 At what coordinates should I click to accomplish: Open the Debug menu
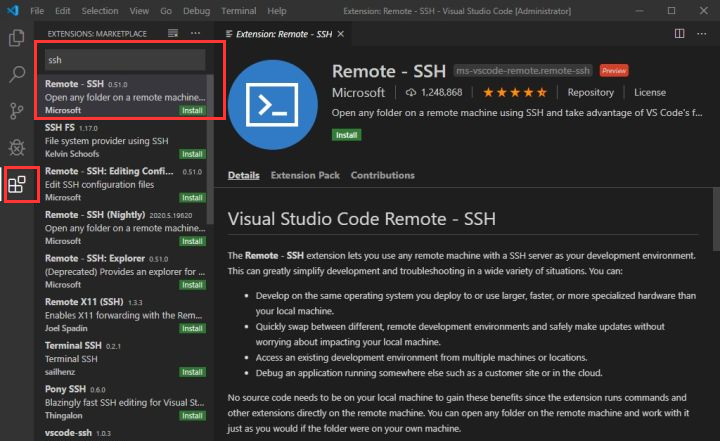[x=196, y=11]
